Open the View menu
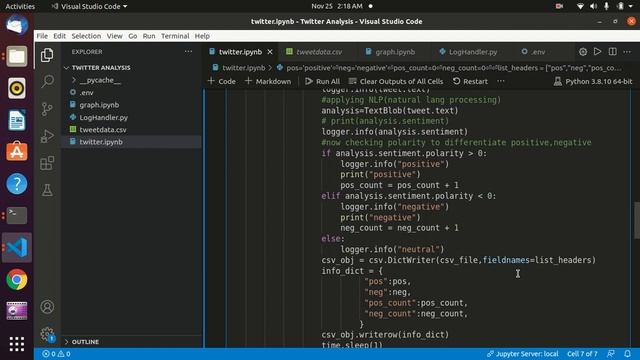This screenshot has height=360, width=640. pyautogui.click(x=115, y=36)
